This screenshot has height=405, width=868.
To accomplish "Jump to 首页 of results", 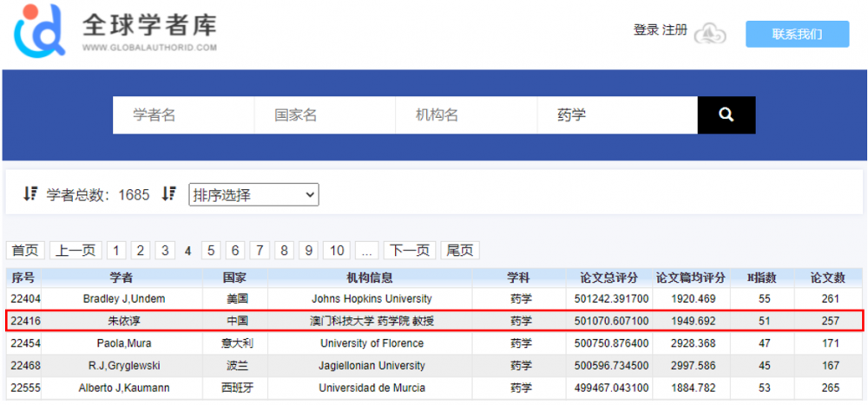I will point(25,251).
